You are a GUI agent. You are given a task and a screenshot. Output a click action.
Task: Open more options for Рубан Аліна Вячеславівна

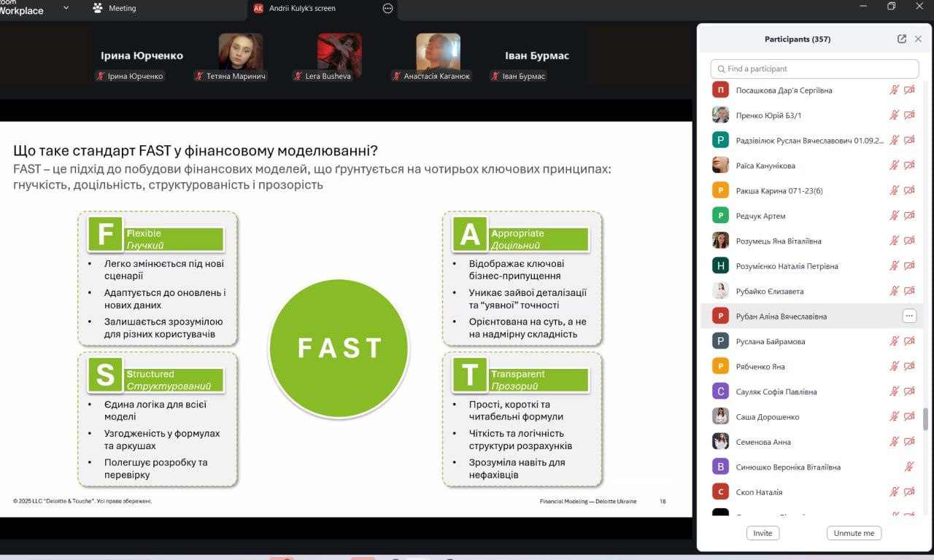pos(908,316)
